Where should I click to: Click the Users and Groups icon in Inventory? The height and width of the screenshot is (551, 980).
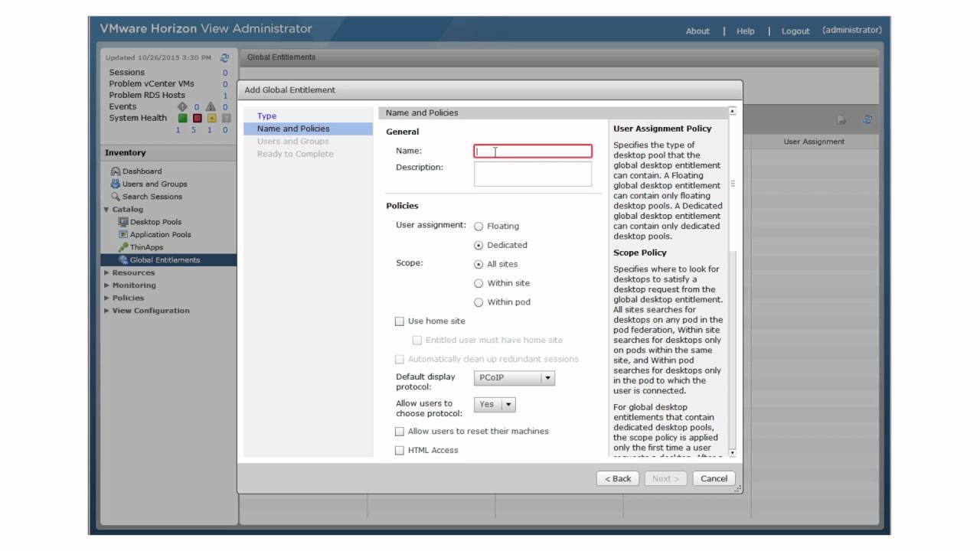click(x=116, y=184)
